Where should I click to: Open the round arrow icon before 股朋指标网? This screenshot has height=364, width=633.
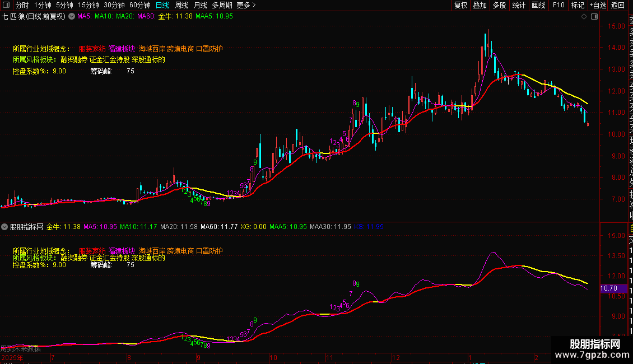tap(5, 227)
